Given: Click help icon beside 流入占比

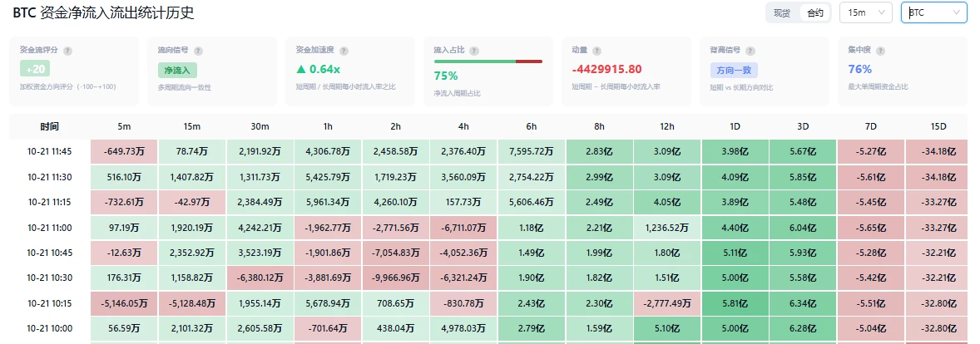Looking at the screenshot, I should [473, 51].
